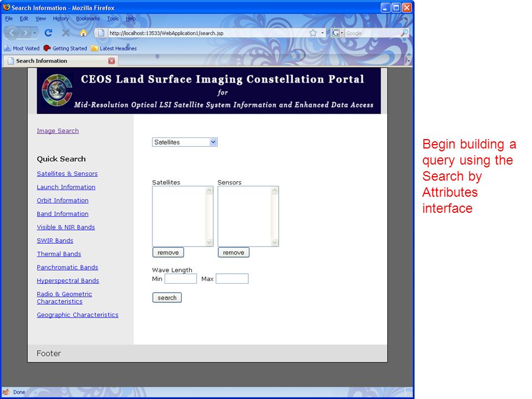
Task: Open SWIR Bands link
Action: tap(55, 241)
